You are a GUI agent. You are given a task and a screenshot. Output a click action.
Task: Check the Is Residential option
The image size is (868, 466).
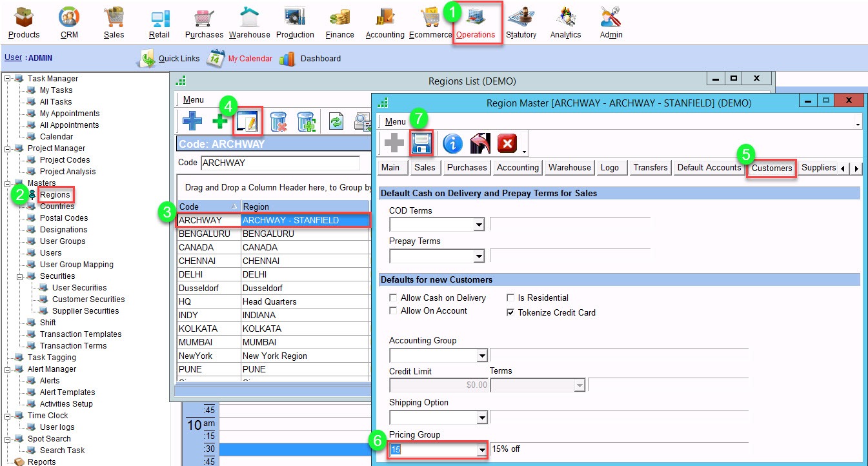point(510,298)
